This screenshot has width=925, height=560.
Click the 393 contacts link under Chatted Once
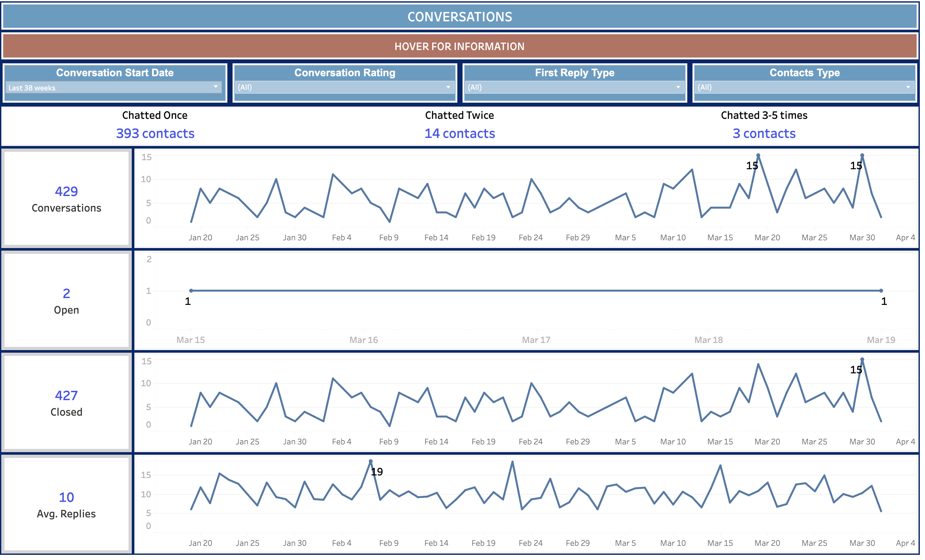tap(155, 133)
